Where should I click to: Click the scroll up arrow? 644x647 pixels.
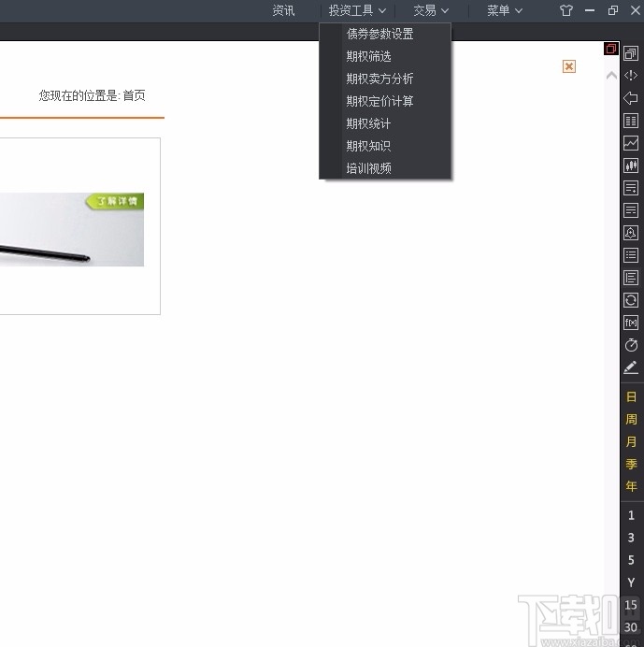tap(611, 76)
